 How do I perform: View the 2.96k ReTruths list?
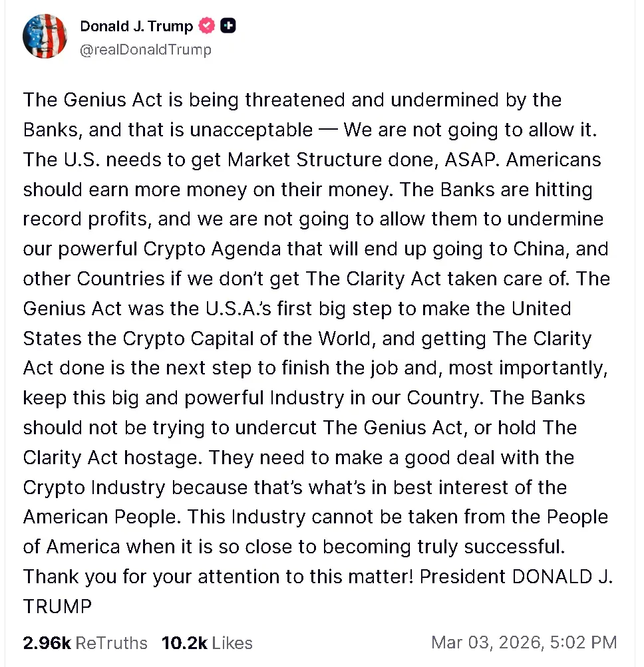point(85,643)
